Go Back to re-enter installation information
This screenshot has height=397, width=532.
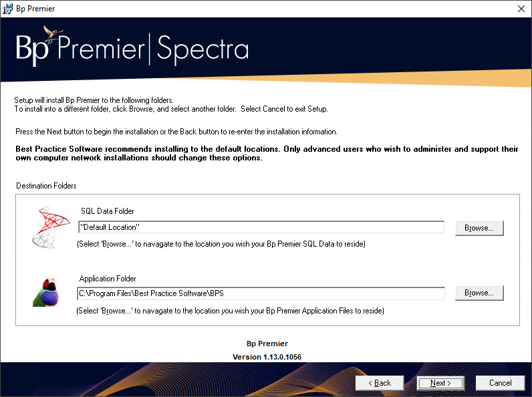point(379,383)
